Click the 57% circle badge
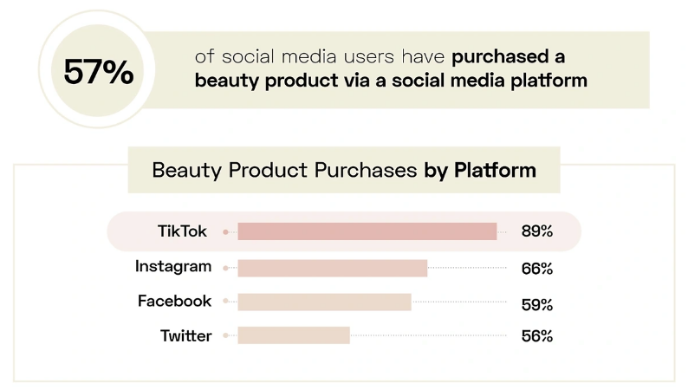The height and width of the screenshot is (390, 688). pos(97,70)
